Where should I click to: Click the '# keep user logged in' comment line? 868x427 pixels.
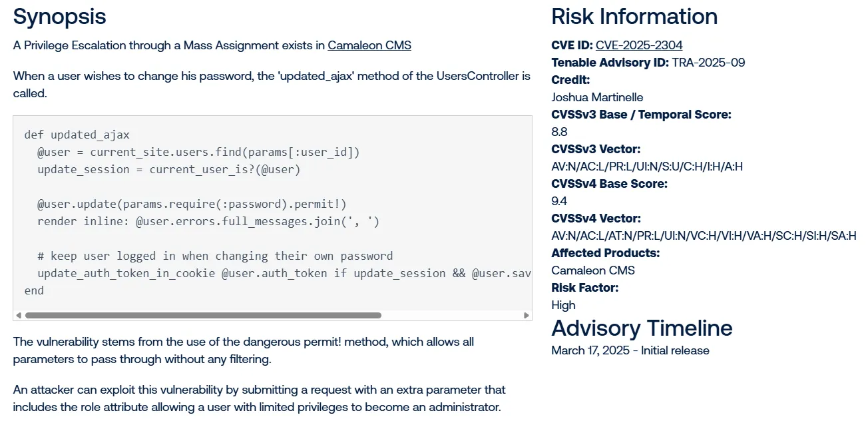tap(215, 256)
